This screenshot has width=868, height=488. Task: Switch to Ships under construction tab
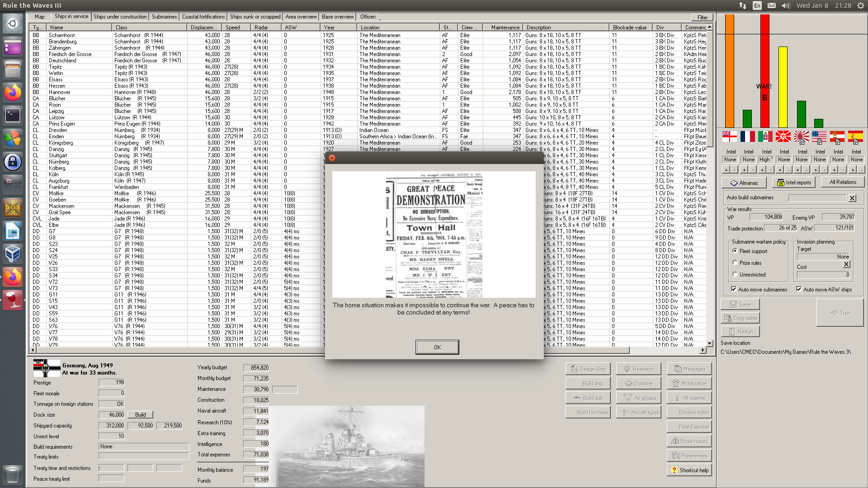120,17
